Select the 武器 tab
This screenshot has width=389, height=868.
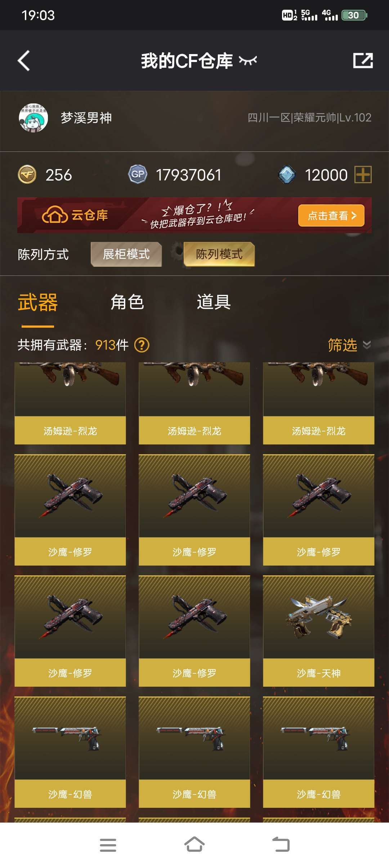point(38,303)
